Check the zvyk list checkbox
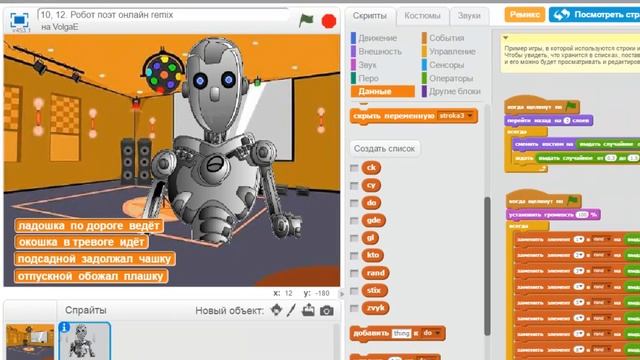This screenshot has width=640, height=360. coord(354,308)
